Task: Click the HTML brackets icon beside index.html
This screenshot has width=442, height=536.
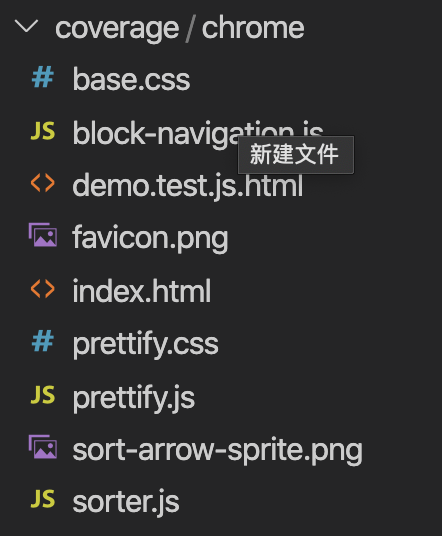Action: click(x=43, y=289)
